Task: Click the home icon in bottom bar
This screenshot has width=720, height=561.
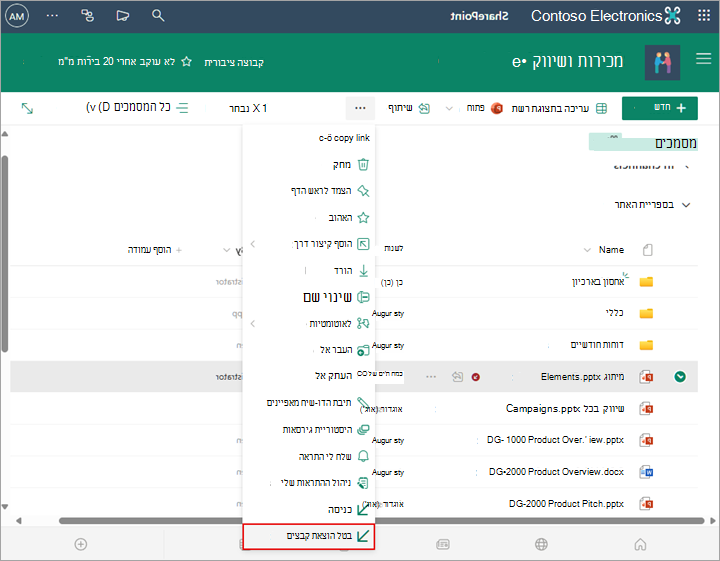Action: pyautogui.click(x=640, y=544)
